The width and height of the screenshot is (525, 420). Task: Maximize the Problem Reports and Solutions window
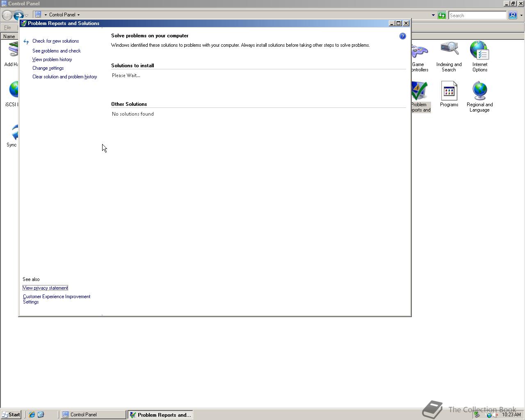[398, 23]
